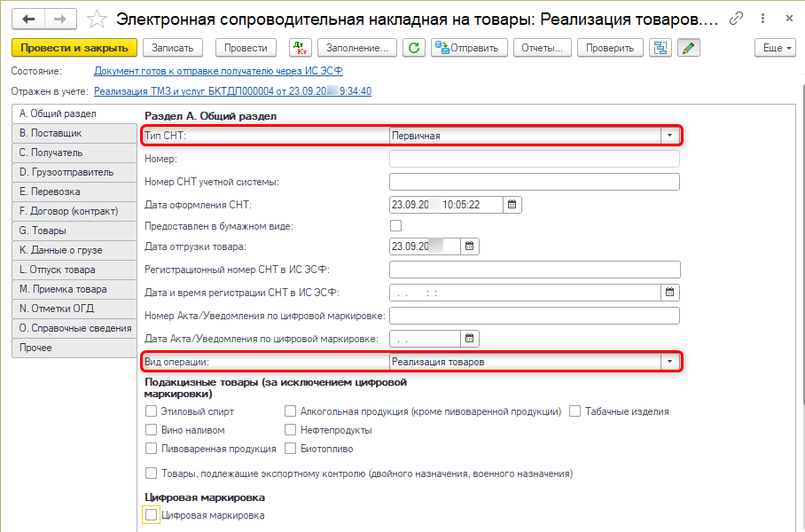Screen dimensions: 805x532
Task: Expand the Тип СНТ dropdown
Action: point(670,136)
